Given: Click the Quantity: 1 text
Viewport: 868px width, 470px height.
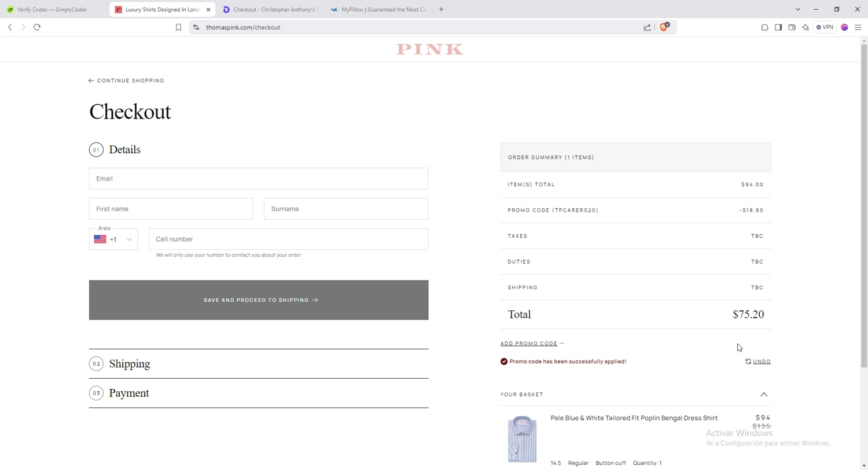Looking at the screenshot, I should coord(647,463).
